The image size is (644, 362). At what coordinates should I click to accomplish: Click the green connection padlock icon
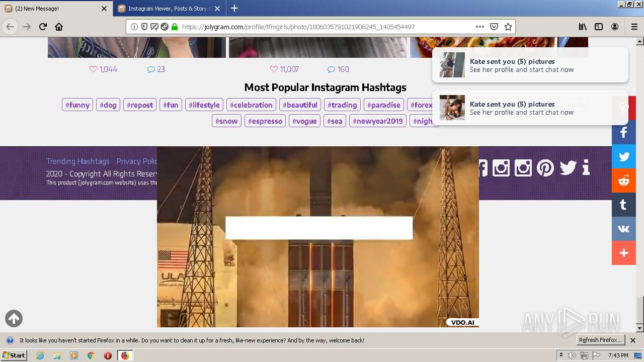(175, 27)
